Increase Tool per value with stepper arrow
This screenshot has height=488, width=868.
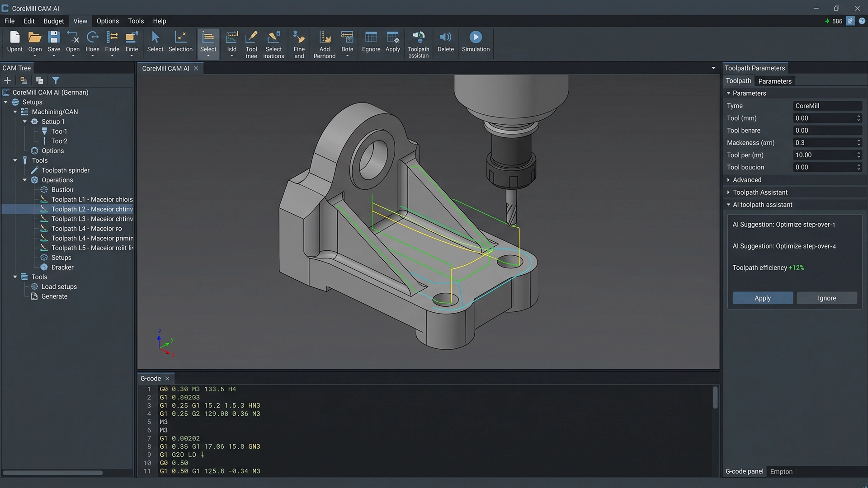coord(858,153)
